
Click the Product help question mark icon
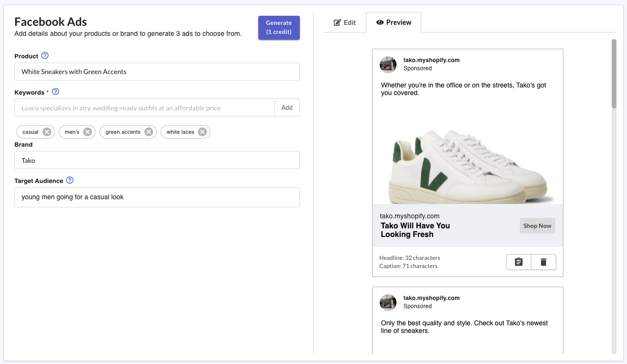pos(45,56)
